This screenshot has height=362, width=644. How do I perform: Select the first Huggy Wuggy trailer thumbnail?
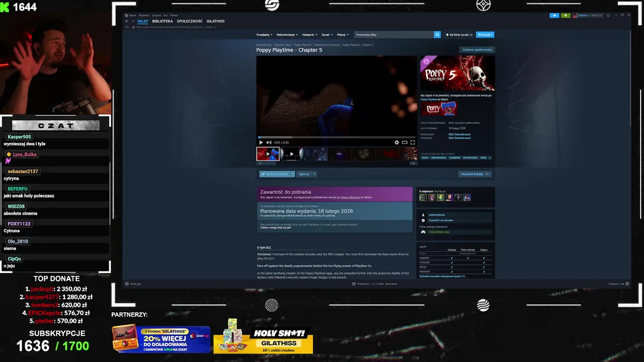268,154
